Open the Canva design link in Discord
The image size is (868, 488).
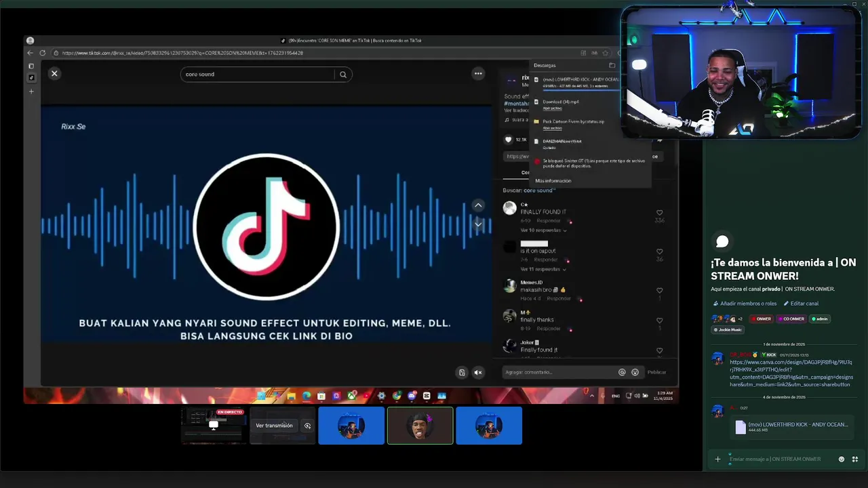[791, 373]
